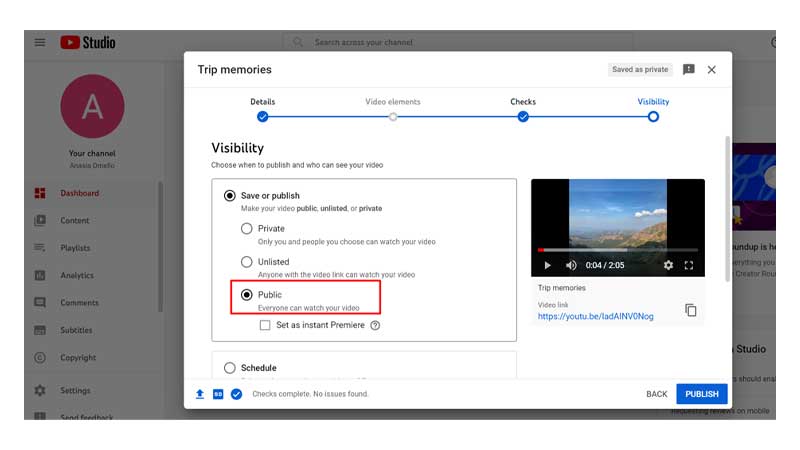Jump to the Video elements step
The height and width of the screenshot is (450, 800).
click(393, 116)
